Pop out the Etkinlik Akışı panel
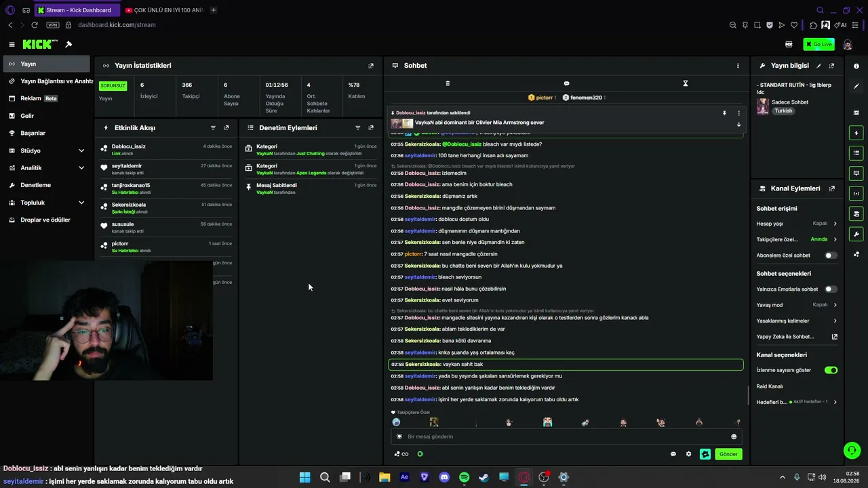Screen dimensions: 868x488 click(x=226, y=127)
